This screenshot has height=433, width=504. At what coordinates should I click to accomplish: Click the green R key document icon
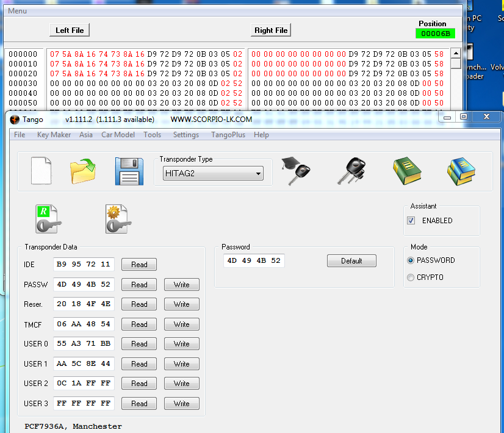tap(48, 219)
